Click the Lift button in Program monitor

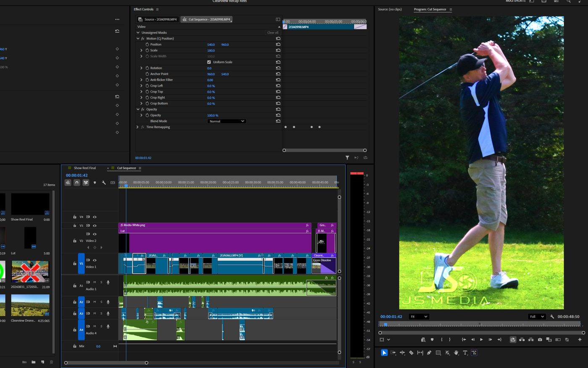pos(522,339)
